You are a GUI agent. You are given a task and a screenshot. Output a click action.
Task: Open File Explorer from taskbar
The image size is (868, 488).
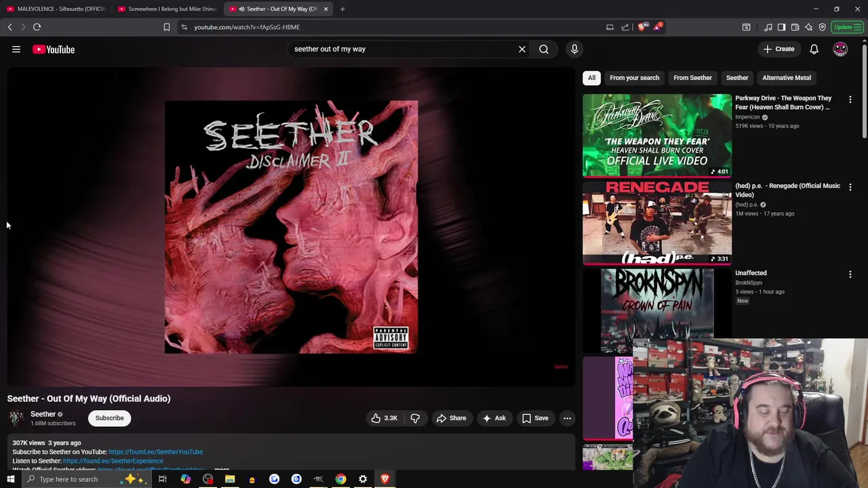coord(230,479)
